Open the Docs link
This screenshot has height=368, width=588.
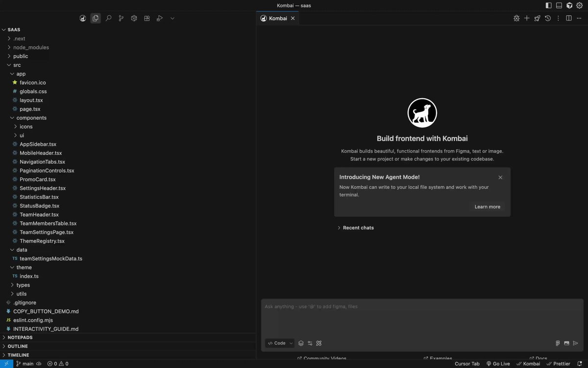(x=539, y=358)
